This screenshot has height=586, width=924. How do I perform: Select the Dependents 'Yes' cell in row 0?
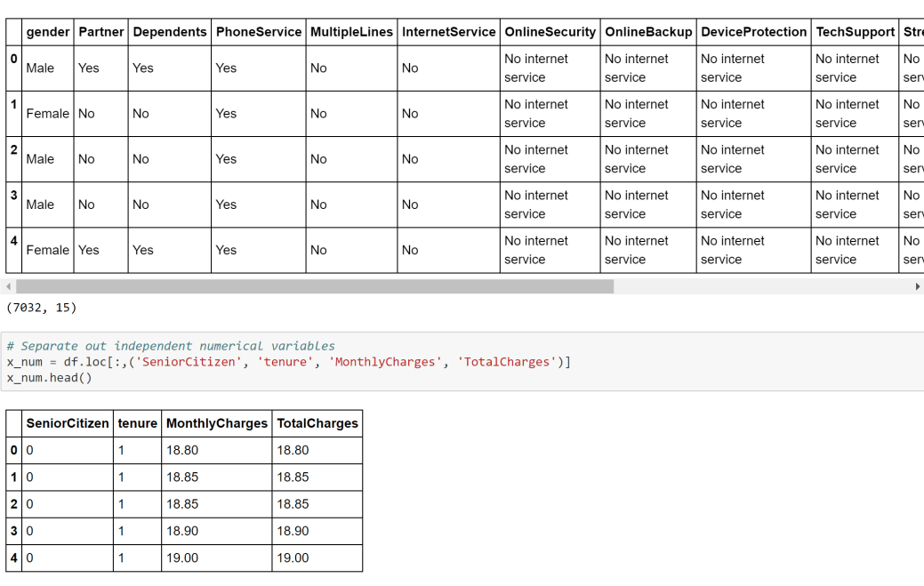170,68
